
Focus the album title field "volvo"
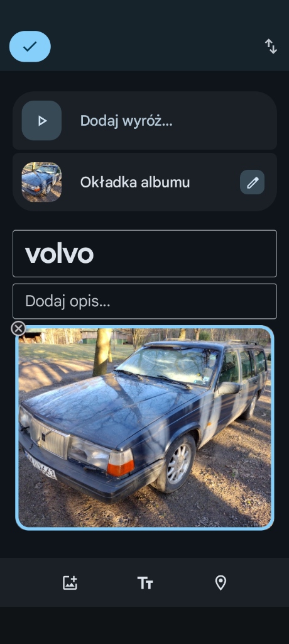coord(145,254)
